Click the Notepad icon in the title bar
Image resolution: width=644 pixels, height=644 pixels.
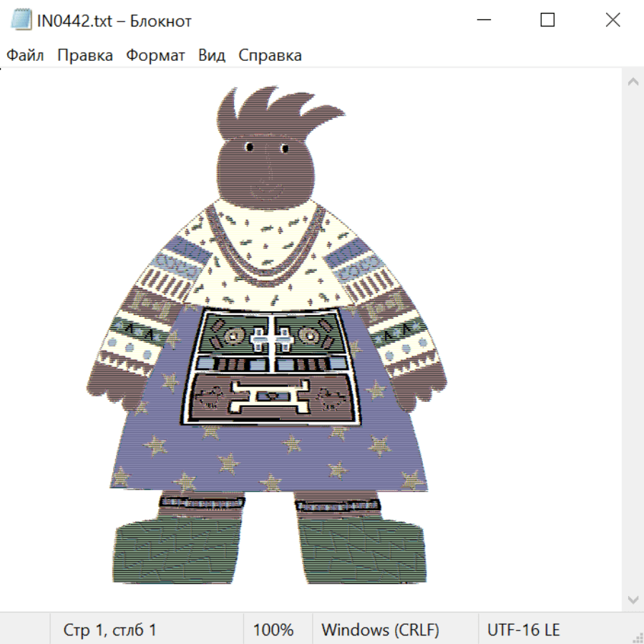pyautogui.click(x=21, y=21)
